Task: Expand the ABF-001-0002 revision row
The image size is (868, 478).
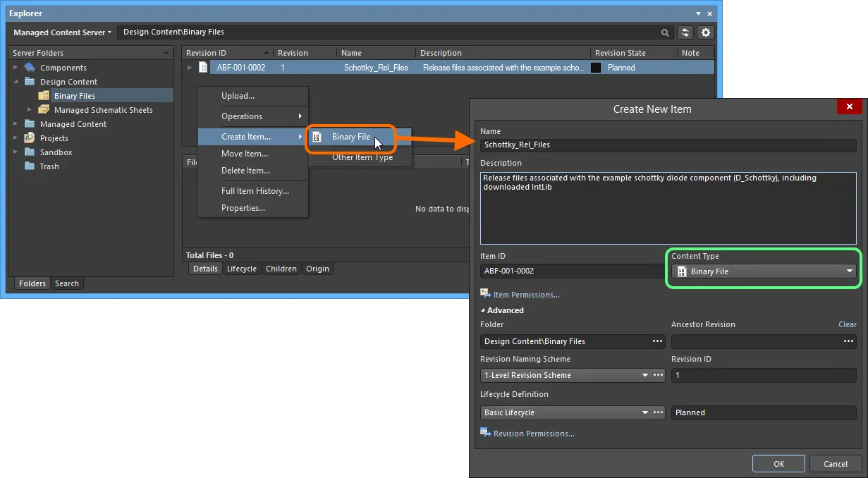Action: [189, 68]
